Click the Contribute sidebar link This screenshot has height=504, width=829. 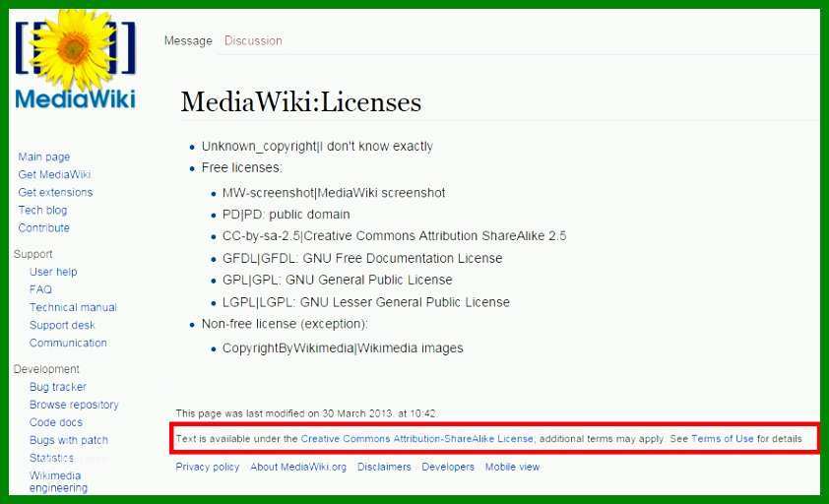point(44,228)
